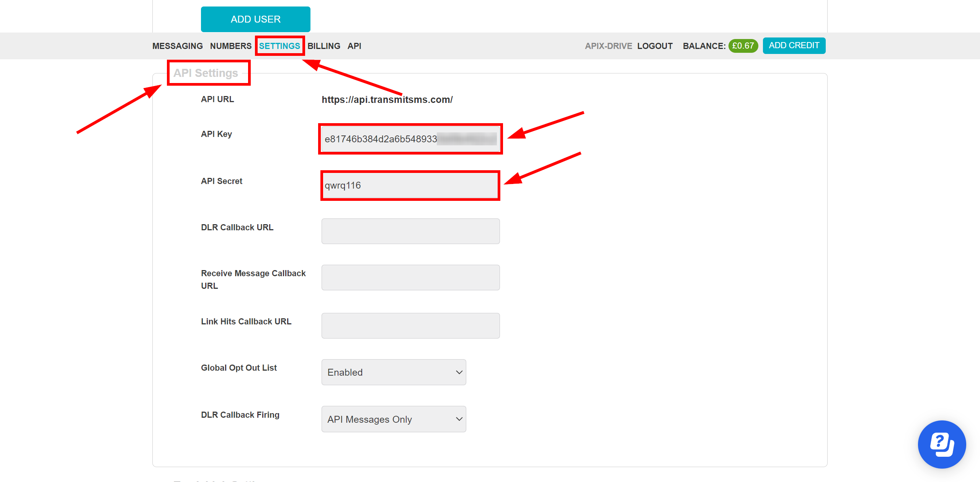The width and height of the screenshot is (980, 482).
Task: Select the https://api.transmitsms.com/ URL text
Action: coord(387,99)
